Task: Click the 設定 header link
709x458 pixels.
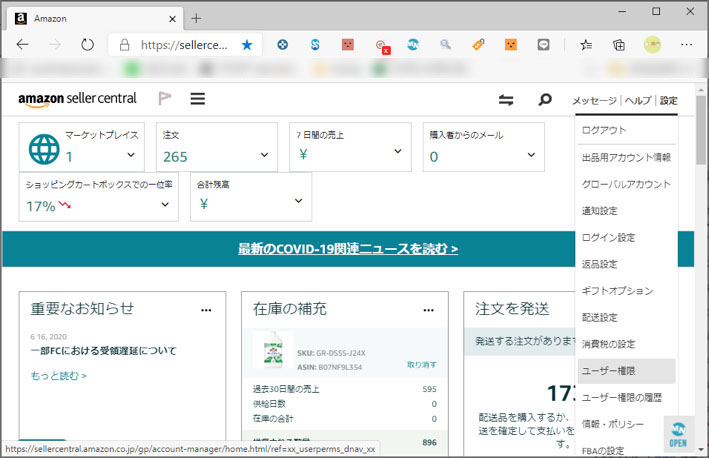Action: coord(668,100)
